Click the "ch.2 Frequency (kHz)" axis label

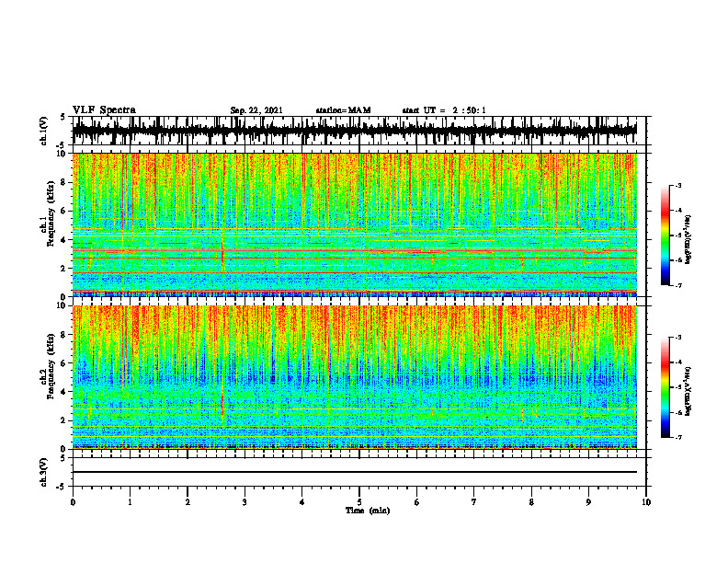[48, 366]
